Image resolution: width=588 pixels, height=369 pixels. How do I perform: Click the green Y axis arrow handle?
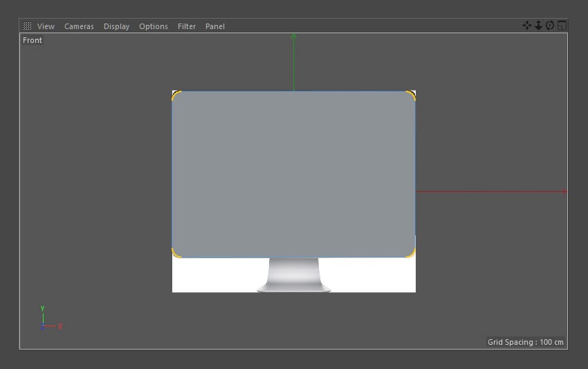tap(293, 37)
